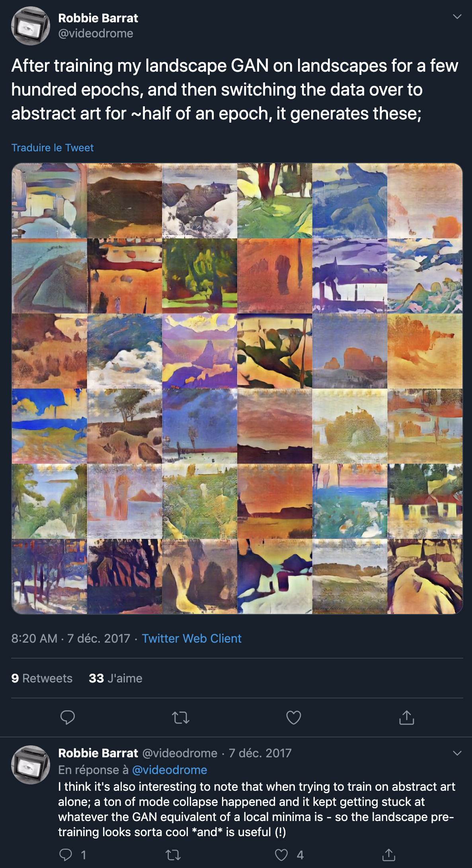Viewport: 472px width, 868px height.
Task: Open Robbie Barrat's avatar on main tweet
Action: (30, 26)
